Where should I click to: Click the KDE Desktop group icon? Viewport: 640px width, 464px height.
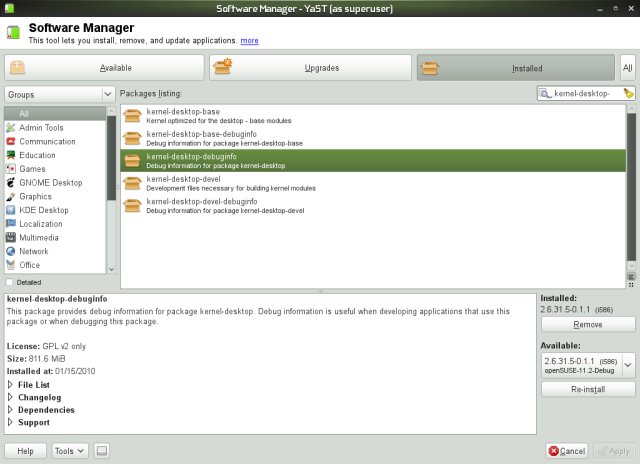pos(11,210)
